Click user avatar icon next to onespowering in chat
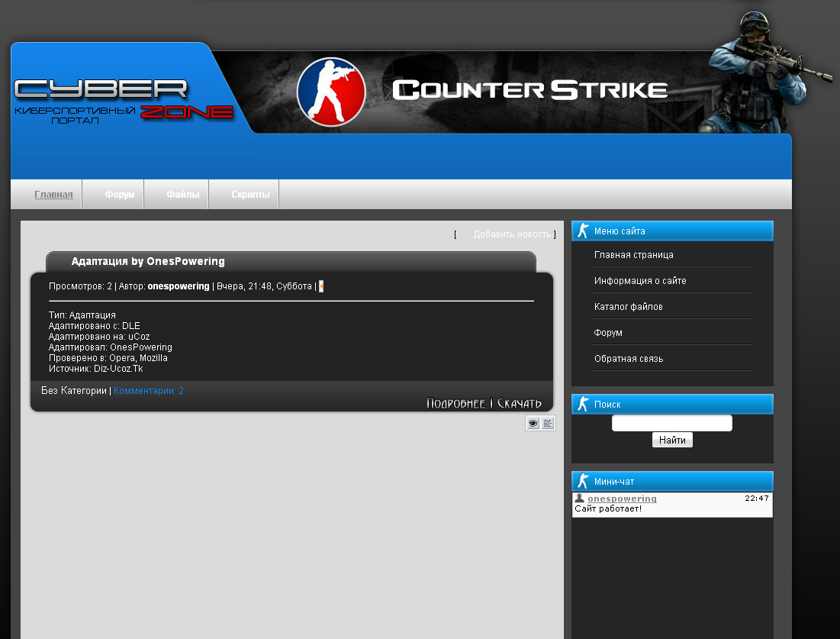Image resolution: width=840 pixels, height=639 pixels. point(579,498)
